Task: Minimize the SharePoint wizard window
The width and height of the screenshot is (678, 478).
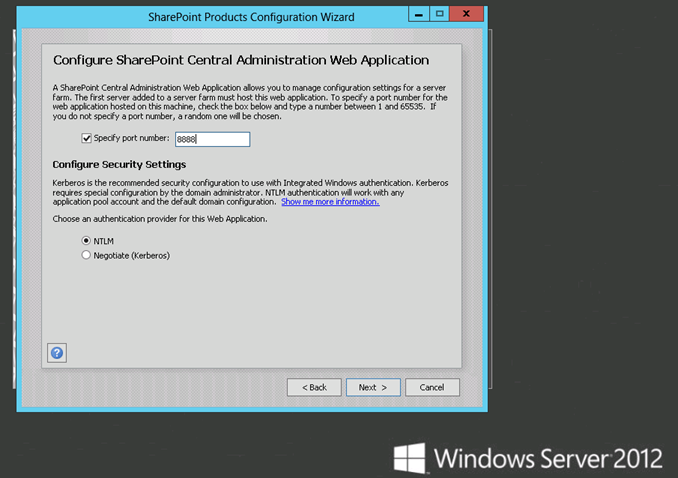Action: (419, 14)
